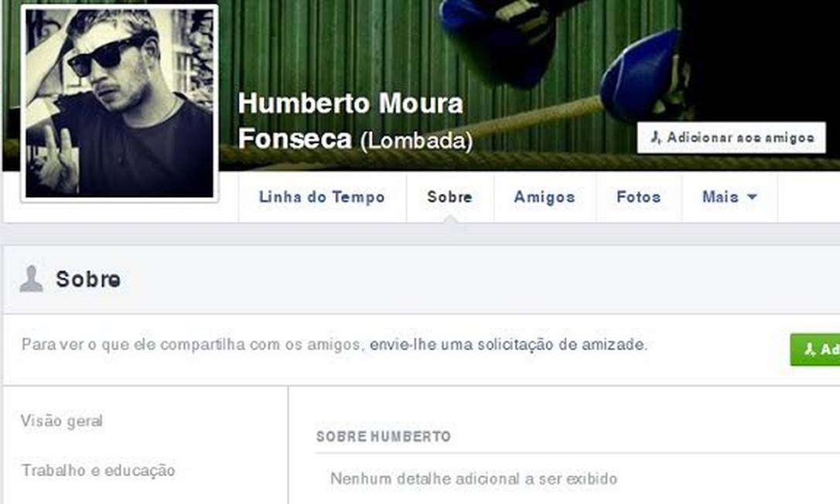Click the green add friend button icon
This screenshot has width=840, height=504.
point(810,349)
